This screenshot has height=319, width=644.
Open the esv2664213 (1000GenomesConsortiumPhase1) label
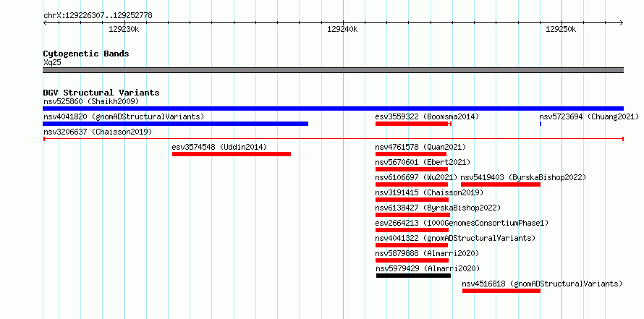(x=462, y=223)
